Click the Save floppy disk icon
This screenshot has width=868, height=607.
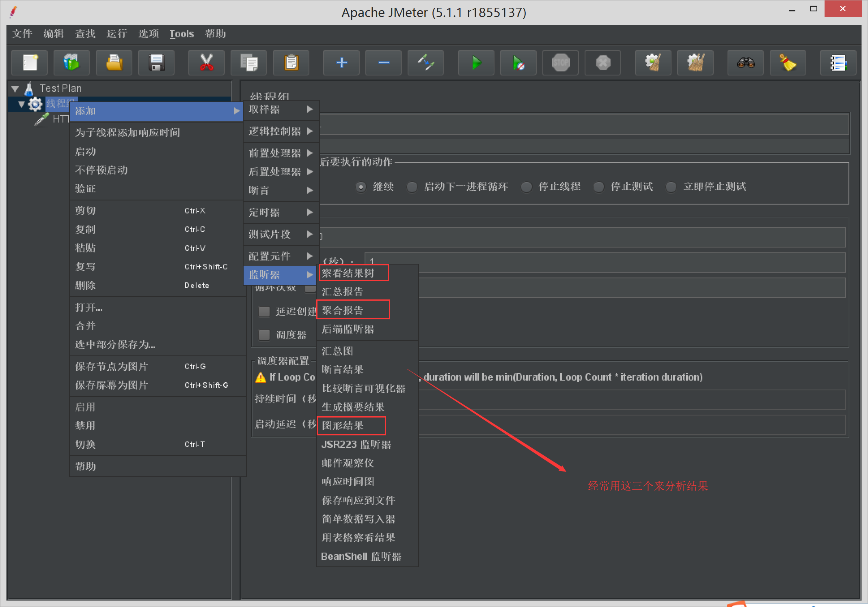tap(156, 63)
